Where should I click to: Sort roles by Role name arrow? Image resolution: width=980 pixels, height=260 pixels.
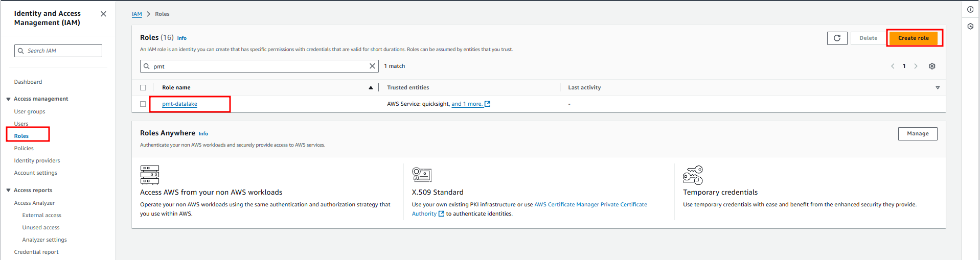371,88
